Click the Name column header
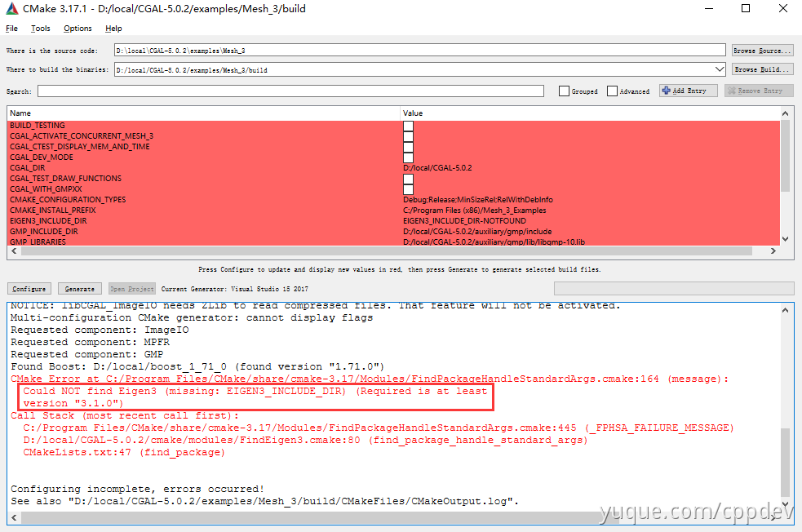 [x=204, y=113]
